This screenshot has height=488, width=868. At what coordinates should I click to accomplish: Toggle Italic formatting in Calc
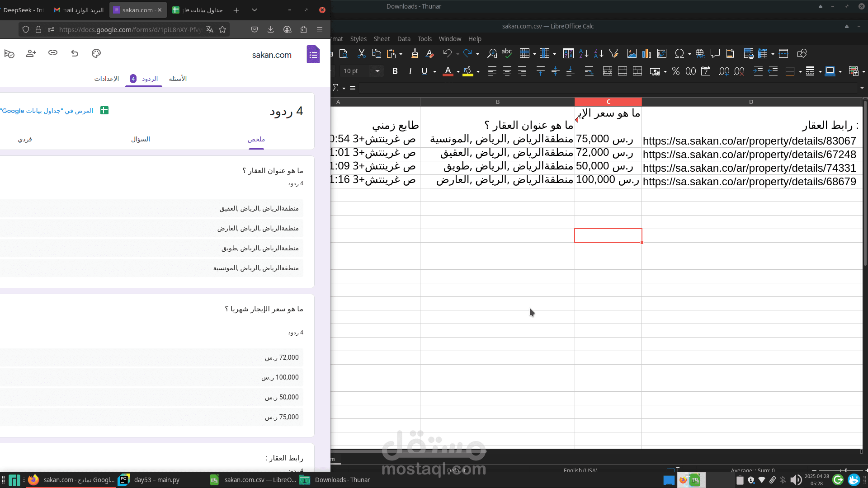[x=410, y=71]
